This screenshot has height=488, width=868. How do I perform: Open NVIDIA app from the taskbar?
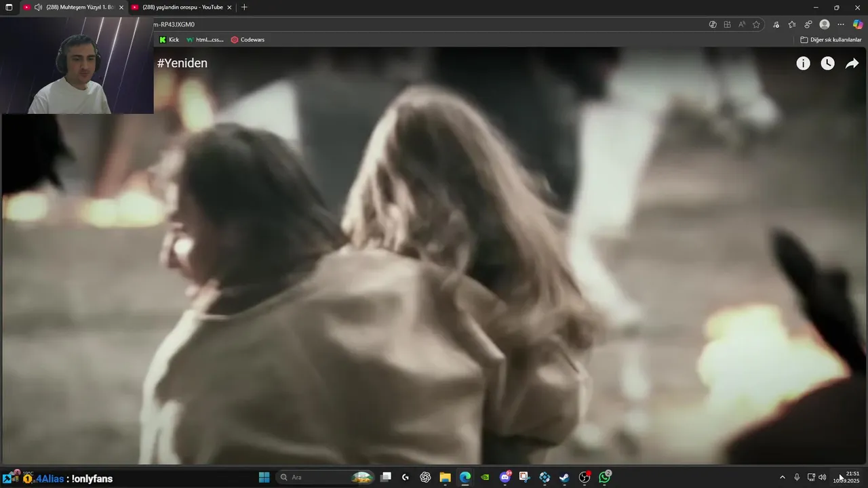[485, 477]
